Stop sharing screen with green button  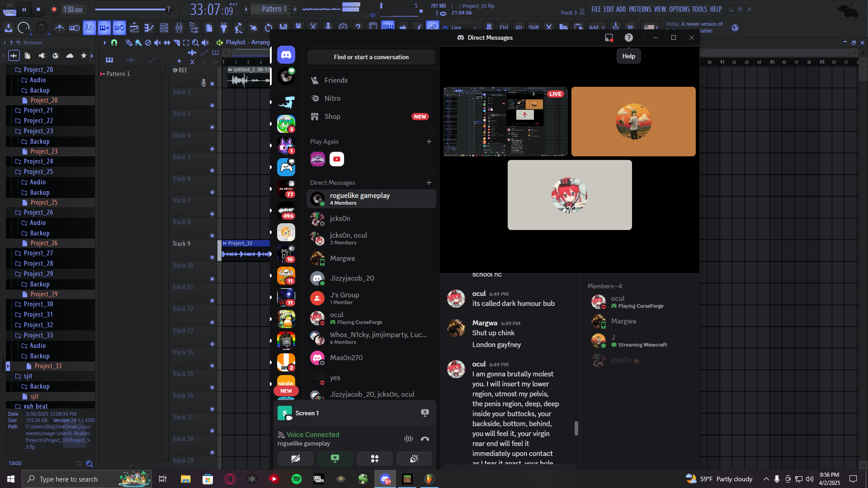pos(335,459)
